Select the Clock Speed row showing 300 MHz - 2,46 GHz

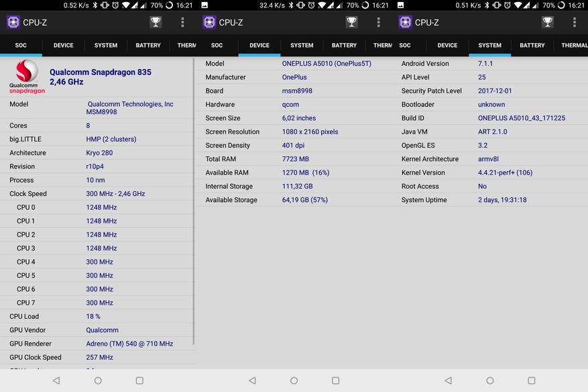pos(97,193)
